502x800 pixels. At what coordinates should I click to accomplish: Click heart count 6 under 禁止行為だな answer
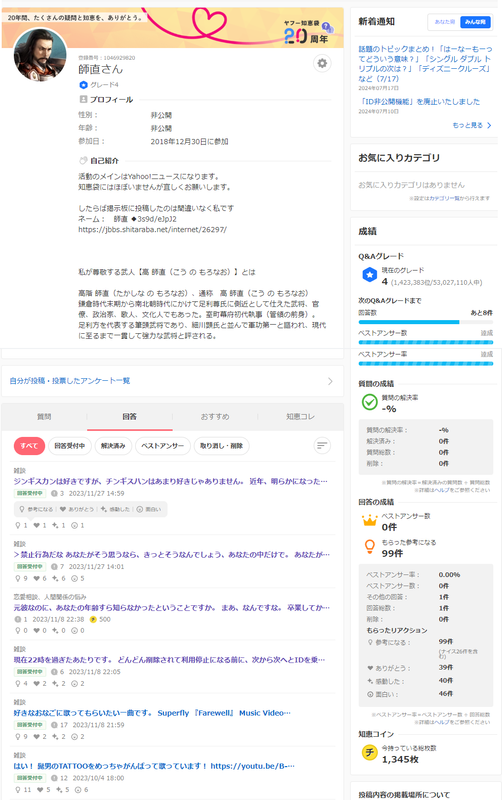pyautogui.click(x=40, y=578)
